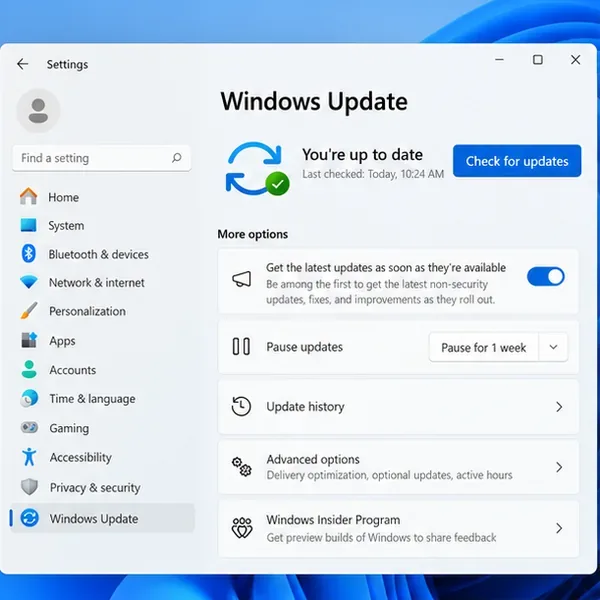Open Advanced options chevron
The height and width of the screenshot is (600, 600).
coord(559,467)
